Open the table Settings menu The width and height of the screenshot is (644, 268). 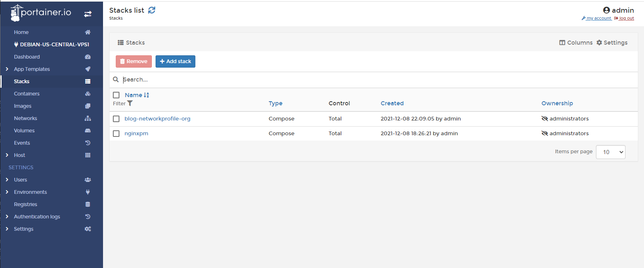coord(612,43)
